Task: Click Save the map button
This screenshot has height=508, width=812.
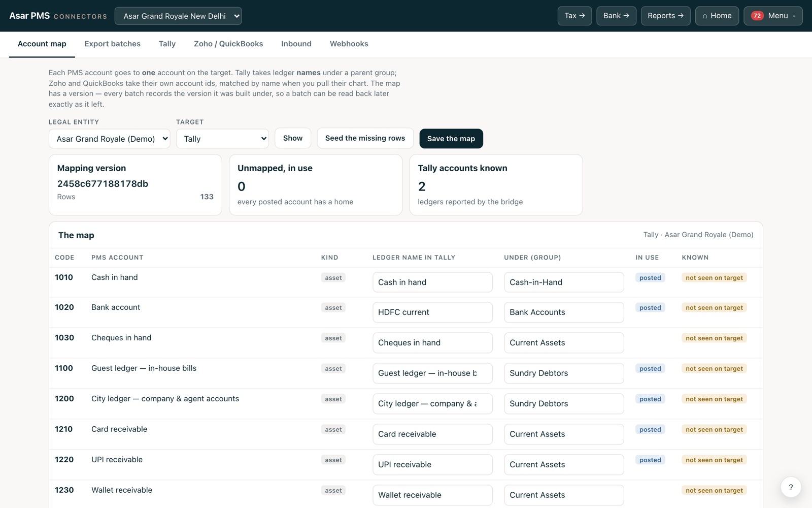Action: point(451,139)
